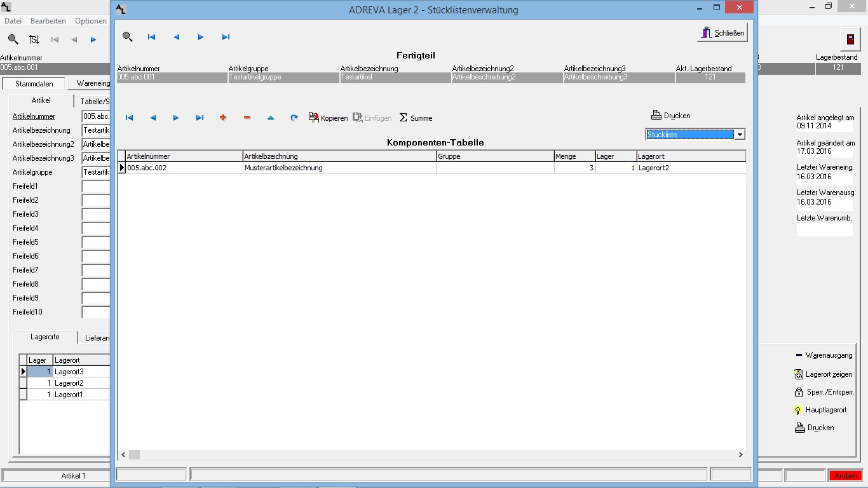The height and width of the screenshot is (488, 868).
Task: Click the sort/filter icon in main toolbar
Action: 34,39
